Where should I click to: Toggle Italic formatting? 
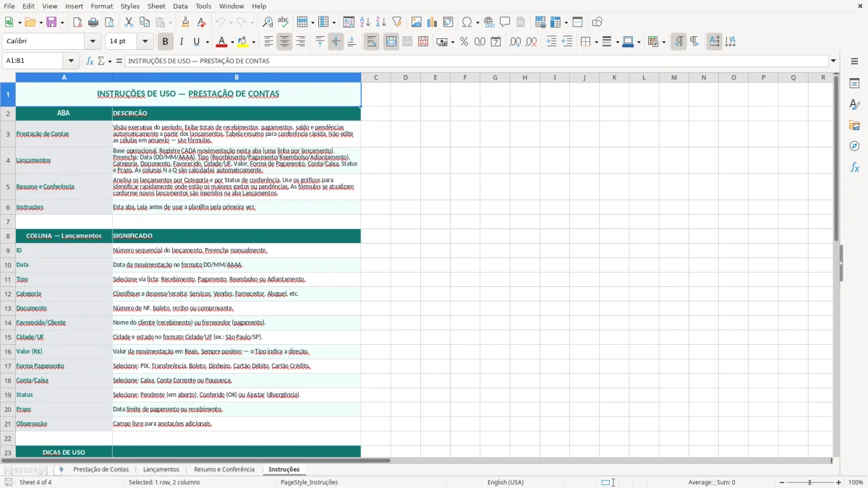pyautogui.click(x=181, y=42)
